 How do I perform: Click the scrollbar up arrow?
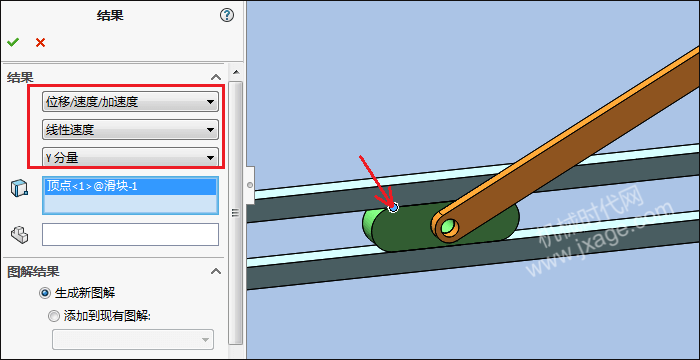click(x=236, y=71)
